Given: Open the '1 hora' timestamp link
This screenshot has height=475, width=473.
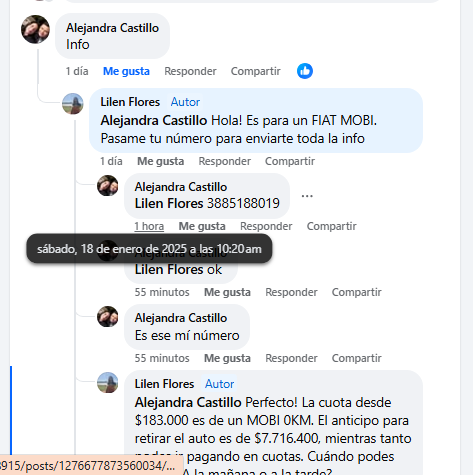Looking at the screenshot, I should (x=149, y=226).
